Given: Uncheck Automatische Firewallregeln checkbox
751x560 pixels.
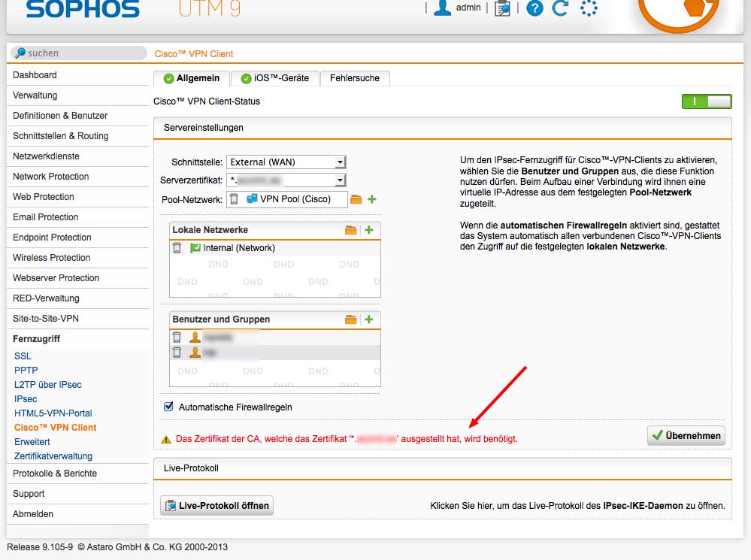Looking at the screenshot, I should 168,407.
